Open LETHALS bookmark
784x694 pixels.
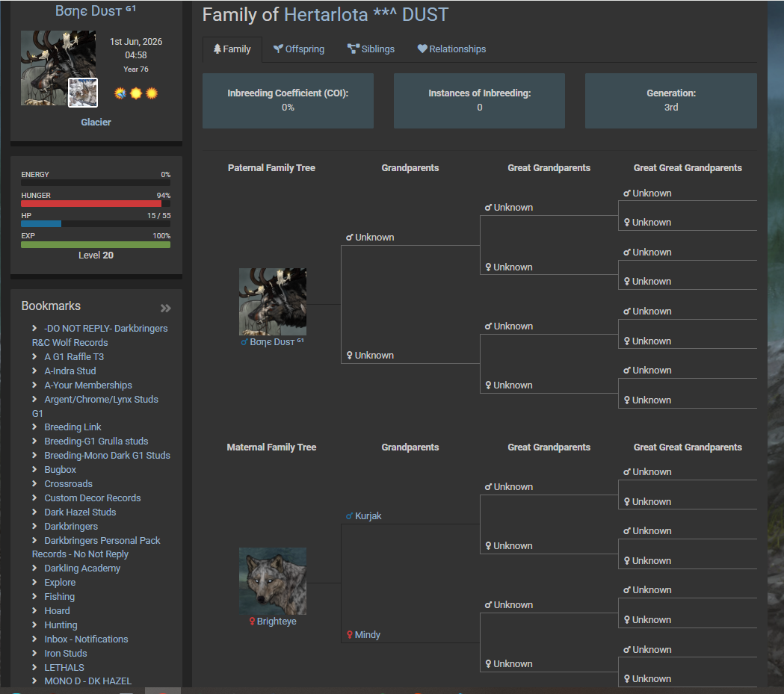[x=64, y=668]
